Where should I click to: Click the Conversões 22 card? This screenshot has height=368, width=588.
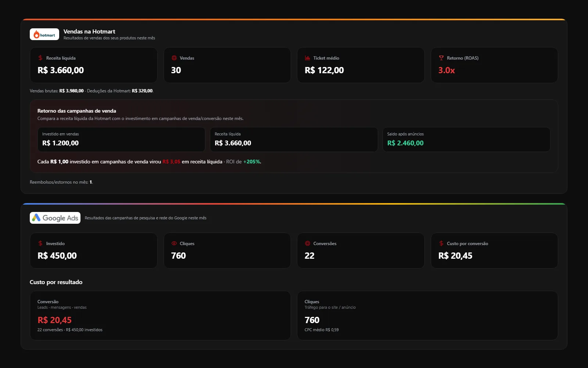tap(361, 251)
